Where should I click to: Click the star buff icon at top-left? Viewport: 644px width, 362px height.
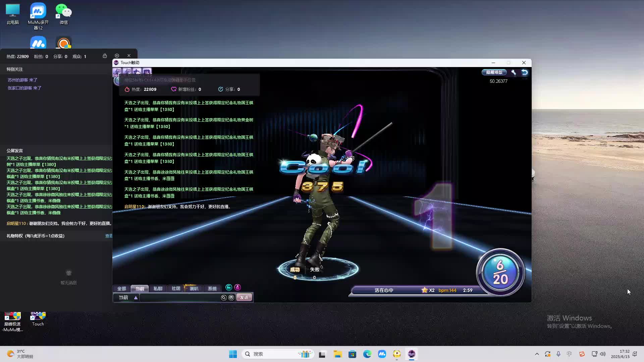pos(137,71)
